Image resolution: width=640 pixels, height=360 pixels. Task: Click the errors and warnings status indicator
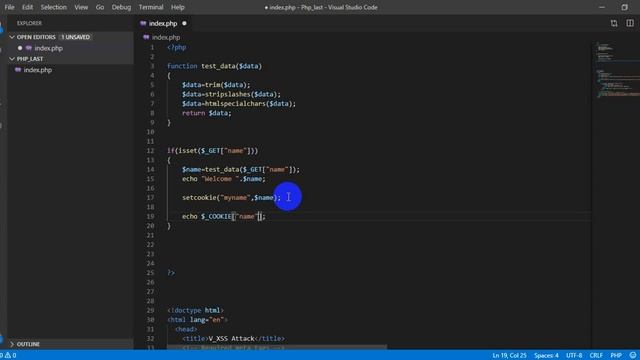point(9,356)
